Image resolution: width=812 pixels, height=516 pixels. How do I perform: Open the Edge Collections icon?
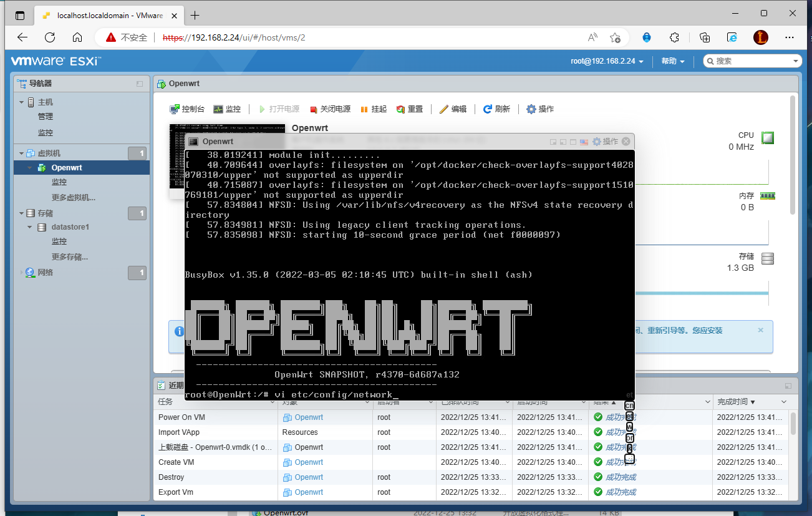(705, 37)
